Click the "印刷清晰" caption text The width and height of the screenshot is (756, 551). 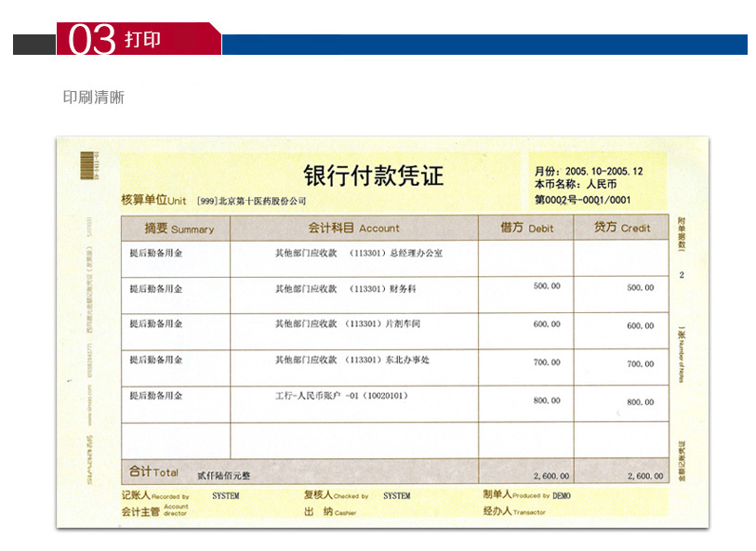(93, 98)
